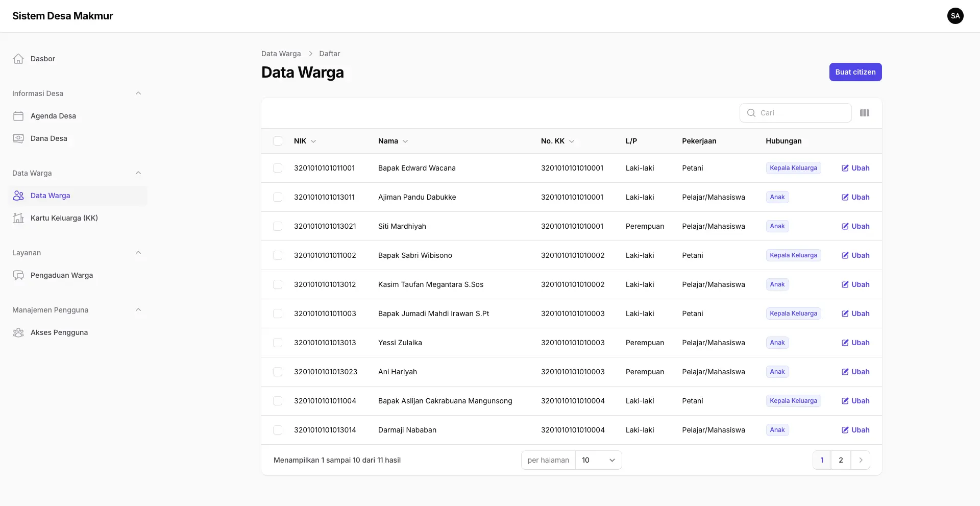
Task: Open the column toggle icon
Action: tap(864, 113)
